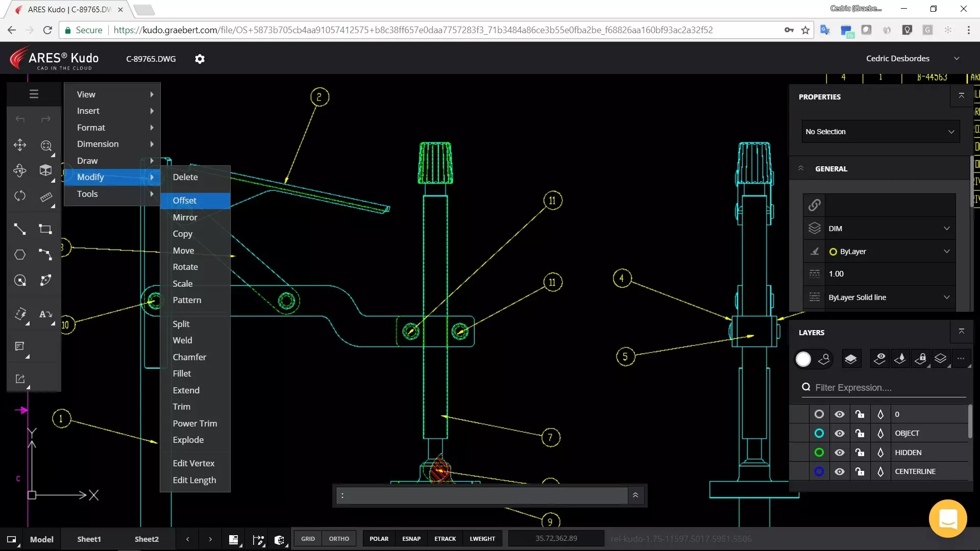Open drawing settings gear icon

tap(200, 59)
